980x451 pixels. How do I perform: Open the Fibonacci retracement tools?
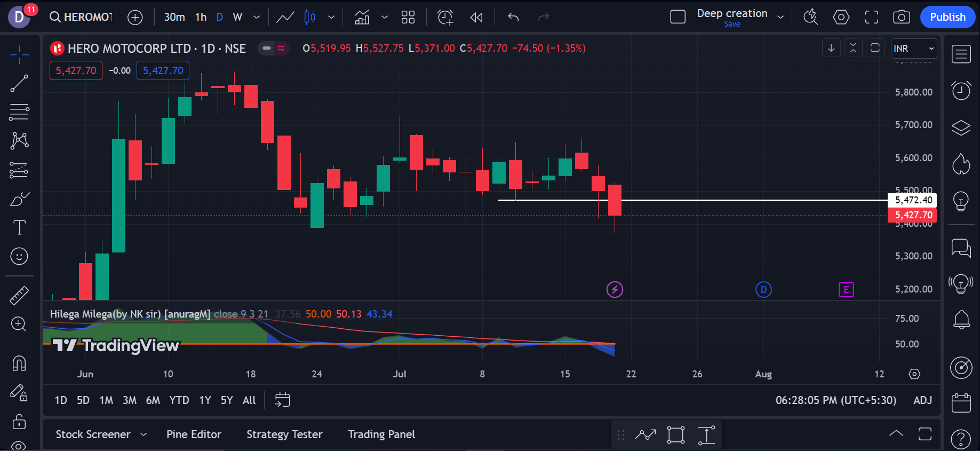[x=19, y=112]
